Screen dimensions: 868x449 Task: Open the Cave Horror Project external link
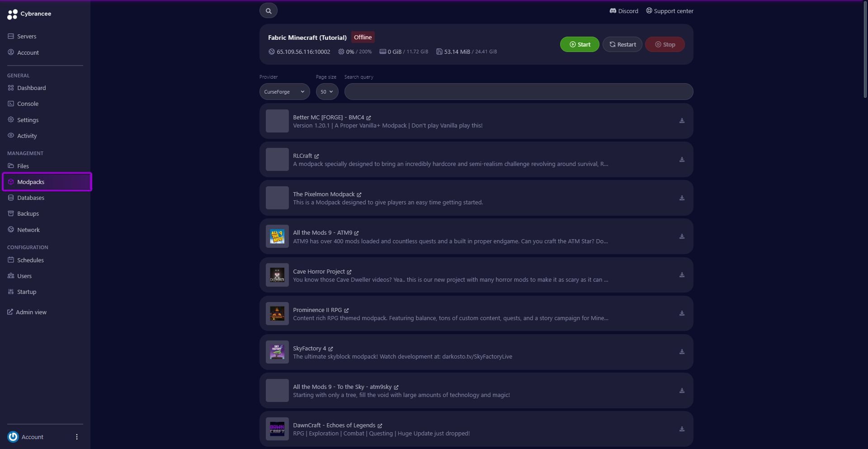(x=349, y=272)
